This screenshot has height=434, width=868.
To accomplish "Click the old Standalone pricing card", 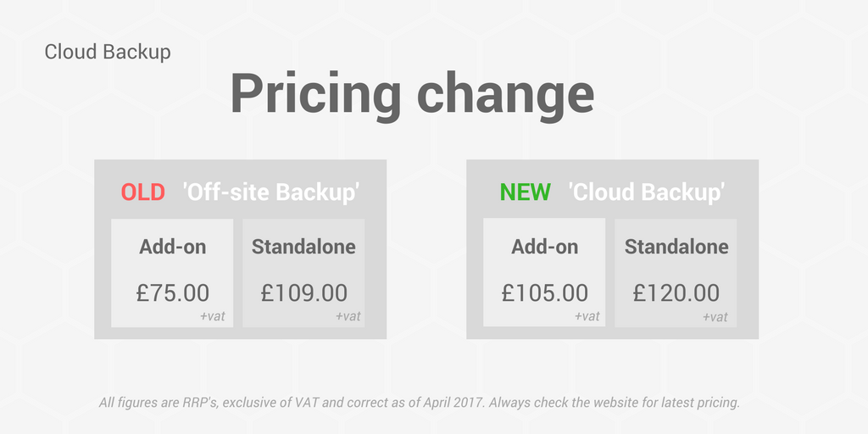I will (x=303, y=273).
